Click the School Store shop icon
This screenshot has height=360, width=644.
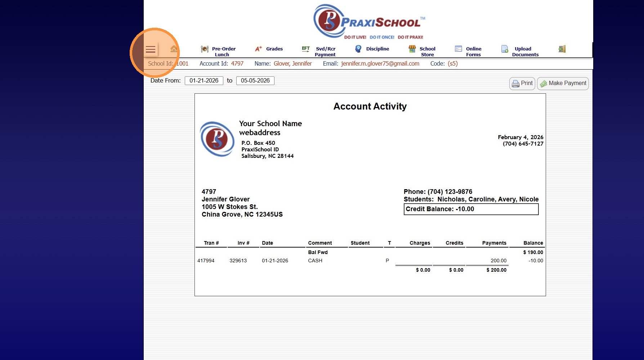click(412, 49)
